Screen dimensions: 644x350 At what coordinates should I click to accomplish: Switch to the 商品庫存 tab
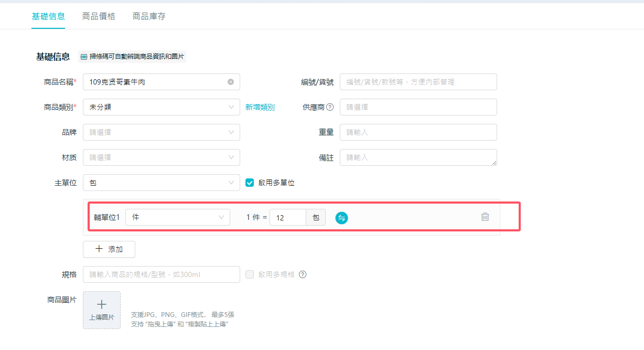pyautogui.click(x=149, y=16)
